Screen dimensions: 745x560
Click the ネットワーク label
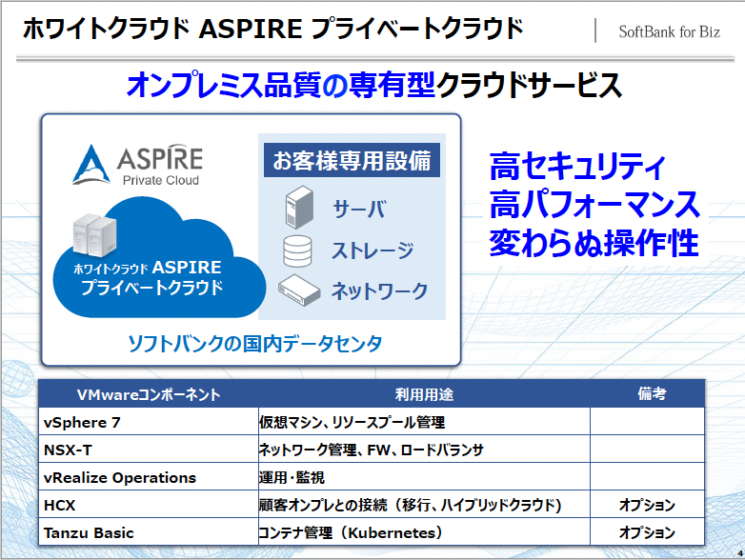point(379,290)
